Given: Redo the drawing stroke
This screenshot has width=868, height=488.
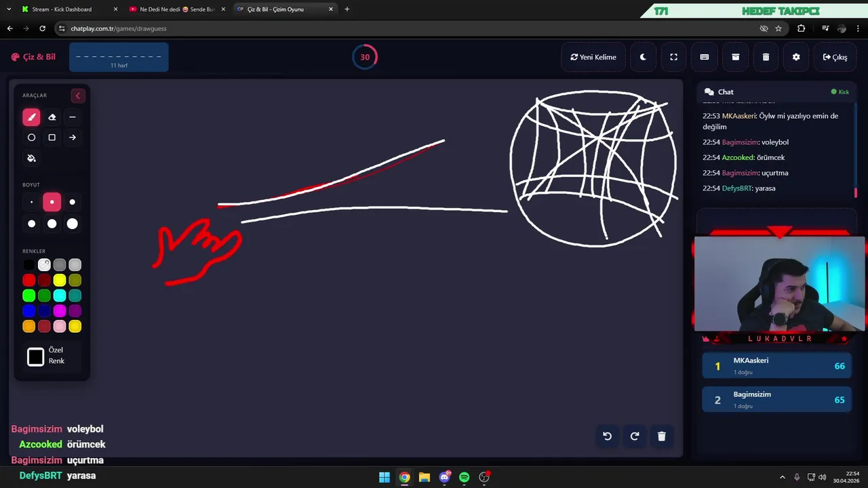Looking at the screenshot, I should [635, 436].
